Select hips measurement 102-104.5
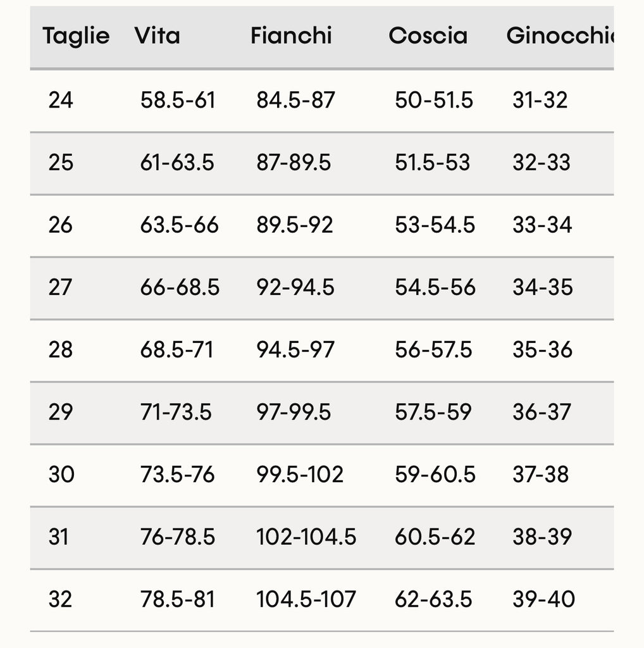The image size is (644, 648). pos(306,537)
